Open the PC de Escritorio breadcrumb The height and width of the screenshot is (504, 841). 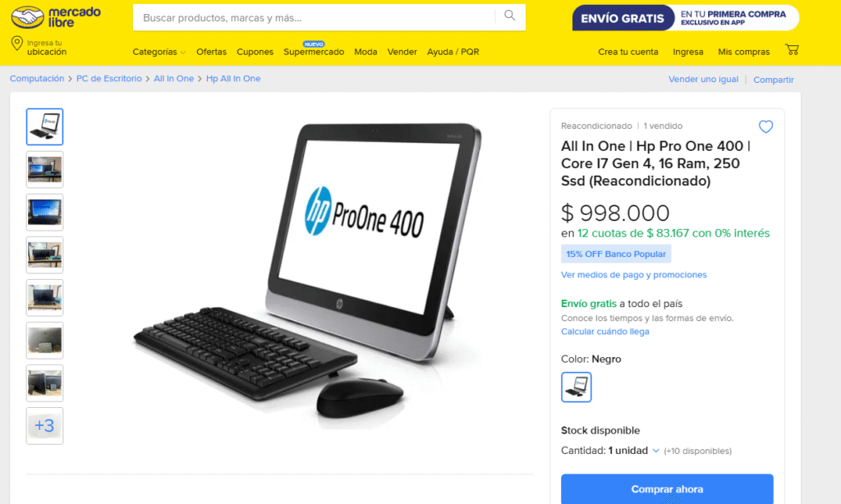109,79
